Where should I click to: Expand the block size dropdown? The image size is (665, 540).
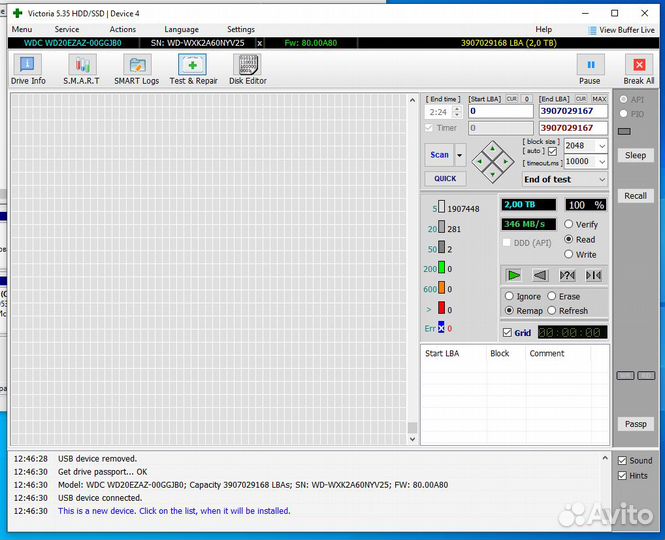tap(601, 146)
